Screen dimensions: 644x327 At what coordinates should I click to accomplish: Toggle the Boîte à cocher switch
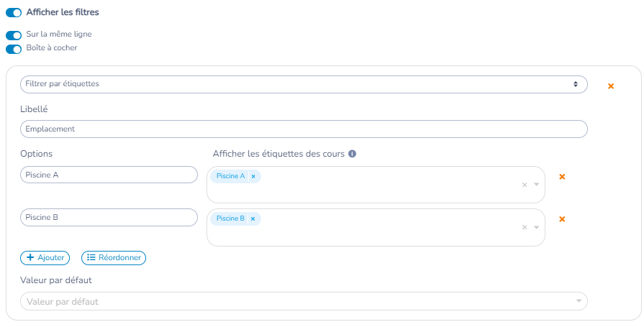(14, 50)
